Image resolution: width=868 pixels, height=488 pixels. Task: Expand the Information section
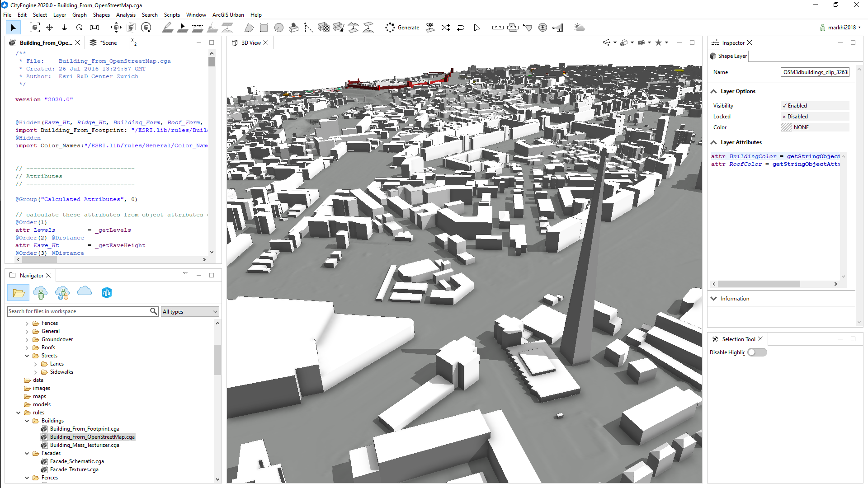point(735,299)
